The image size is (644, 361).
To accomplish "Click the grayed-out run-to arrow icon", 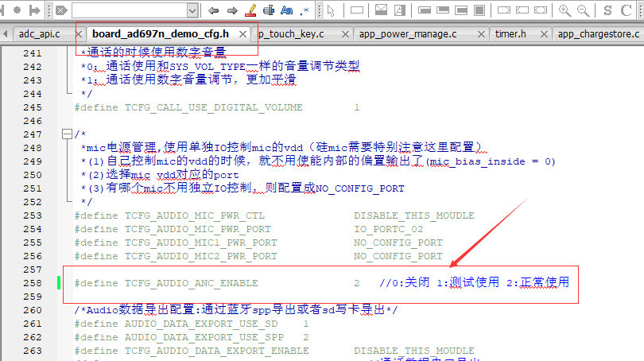I will click(x=35, y=10).
